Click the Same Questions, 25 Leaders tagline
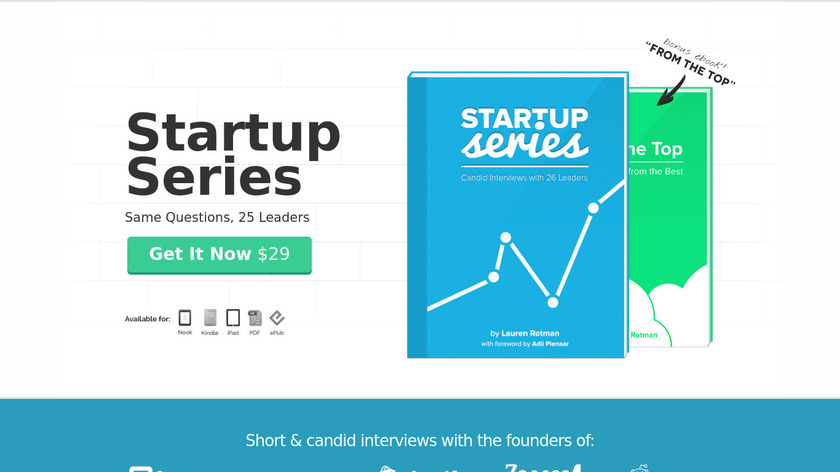Image resolution: width=840 pixels, height=472 pixels. (x=217, y=217)
